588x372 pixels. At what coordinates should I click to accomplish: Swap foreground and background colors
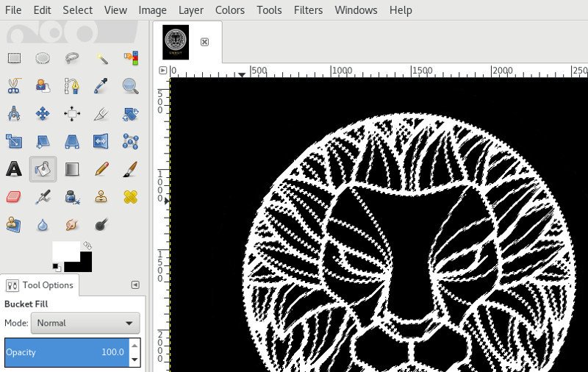(87, 246)
